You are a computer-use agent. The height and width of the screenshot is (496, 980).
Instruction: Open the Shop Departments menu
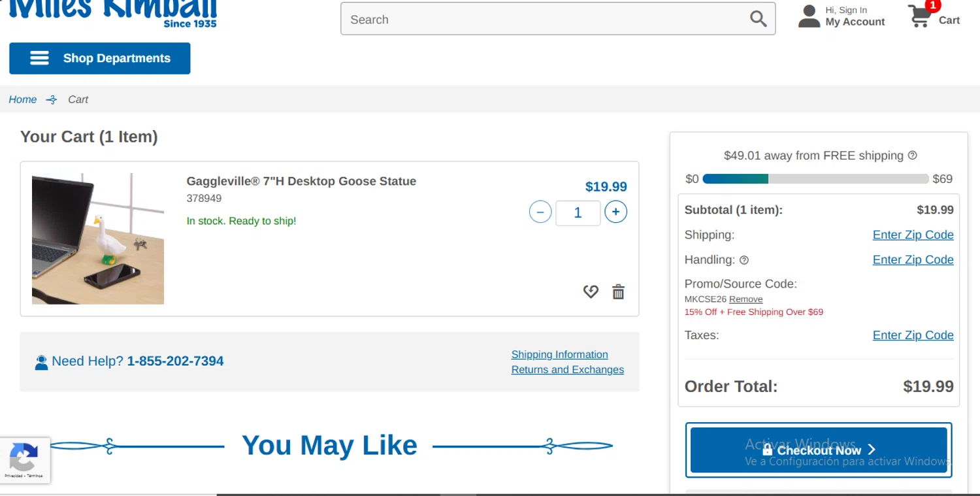coord(100,58)
